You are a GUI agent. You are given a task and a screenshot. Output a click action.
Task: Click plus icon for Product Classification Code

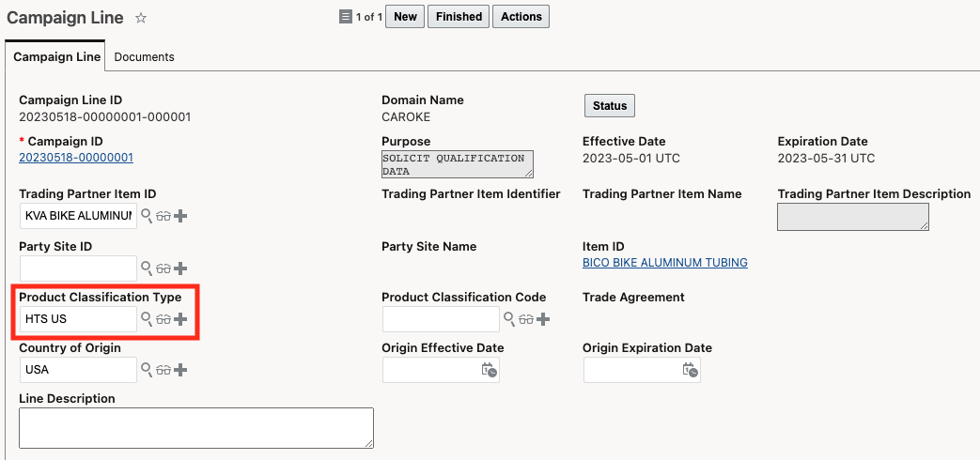click(543, 319)
